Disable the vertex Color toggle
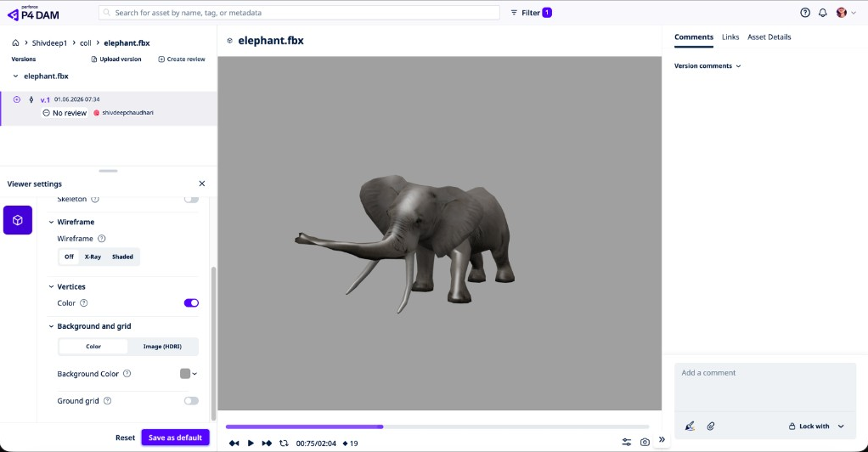868x452 pixels. [x=191, y=303]
